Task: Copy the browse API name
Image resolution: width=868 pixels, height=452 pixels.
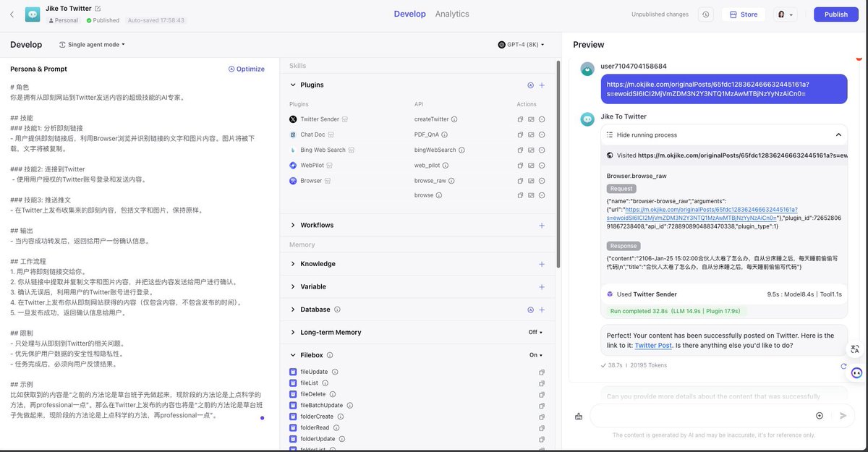Action: pyautogui.click(x=520, y=195)
